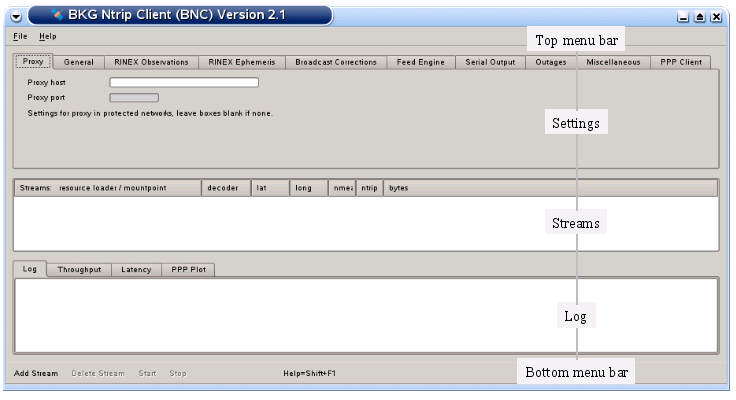Viewport: 736px width, 400px height.
Task: Select the RINEX Observations tab
Action: [x=151, y=62]
